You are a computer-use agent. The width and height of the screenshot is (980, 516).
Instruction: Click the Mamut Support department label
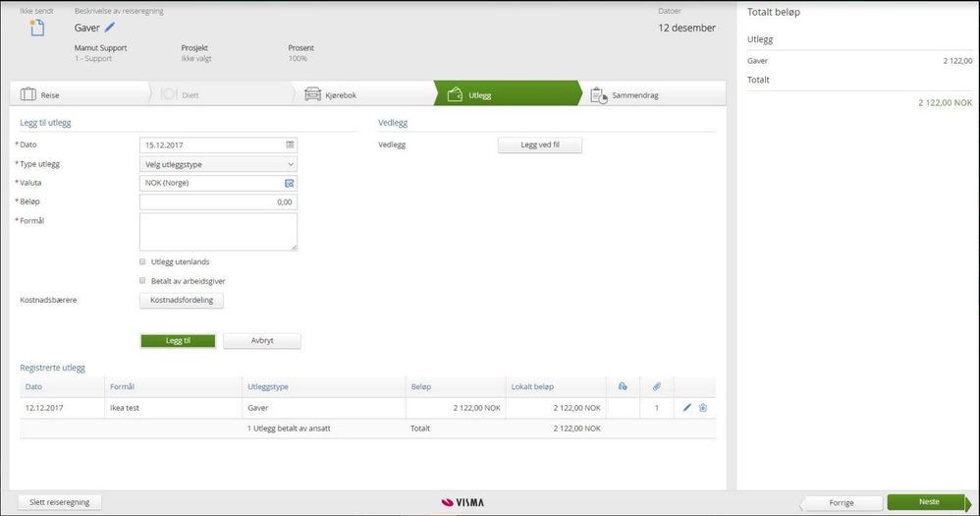pyautogui.click(x=100, y=47)
